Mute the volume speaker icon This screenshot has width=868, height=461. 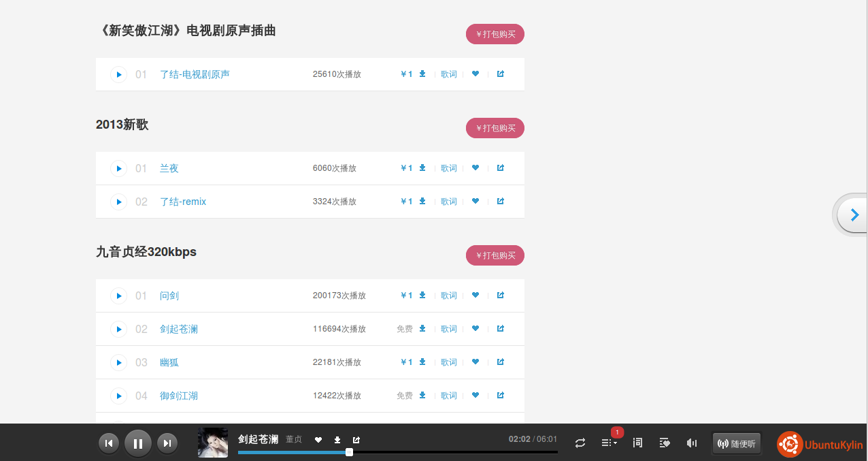coord(692,443)
